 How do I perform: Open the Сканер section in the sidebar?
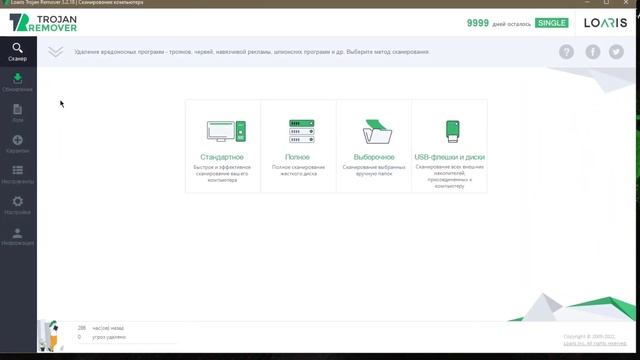coord(18,52)
